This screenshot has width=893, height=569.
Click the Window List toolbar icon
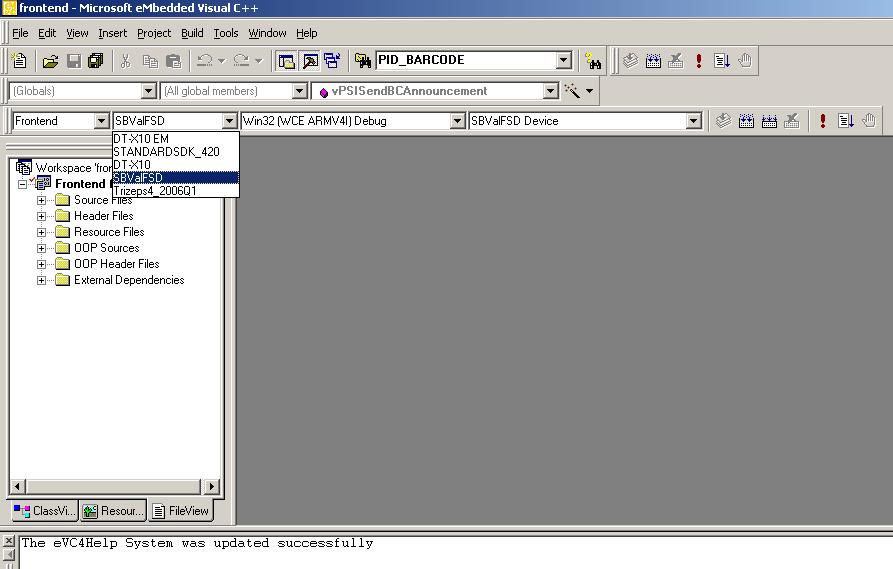332,61
